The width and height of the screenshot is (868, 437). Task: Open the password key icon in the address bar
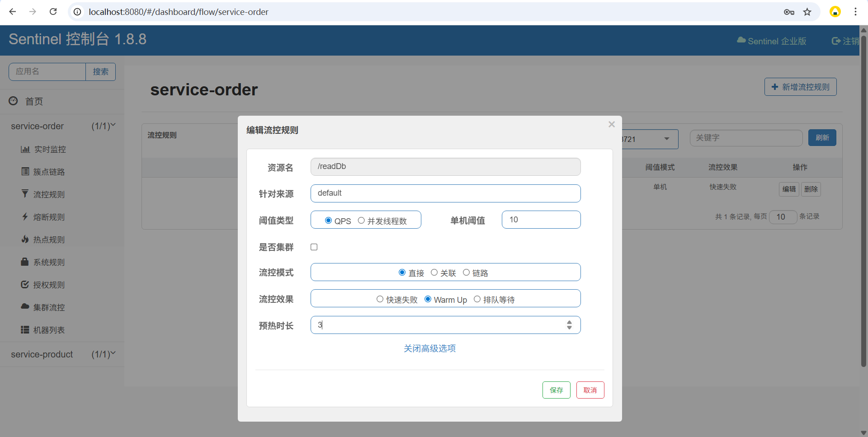point(789,12)
